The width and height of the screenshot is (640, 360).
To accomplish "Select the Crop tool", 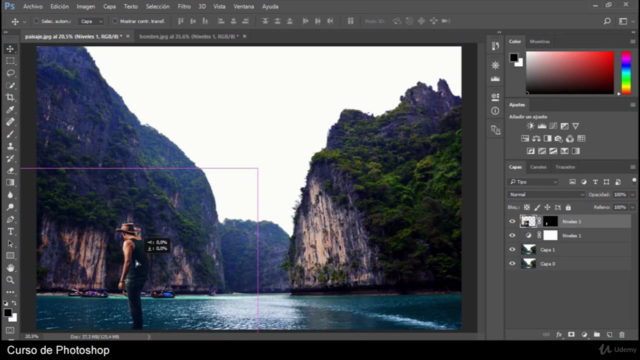I will 11,98.
